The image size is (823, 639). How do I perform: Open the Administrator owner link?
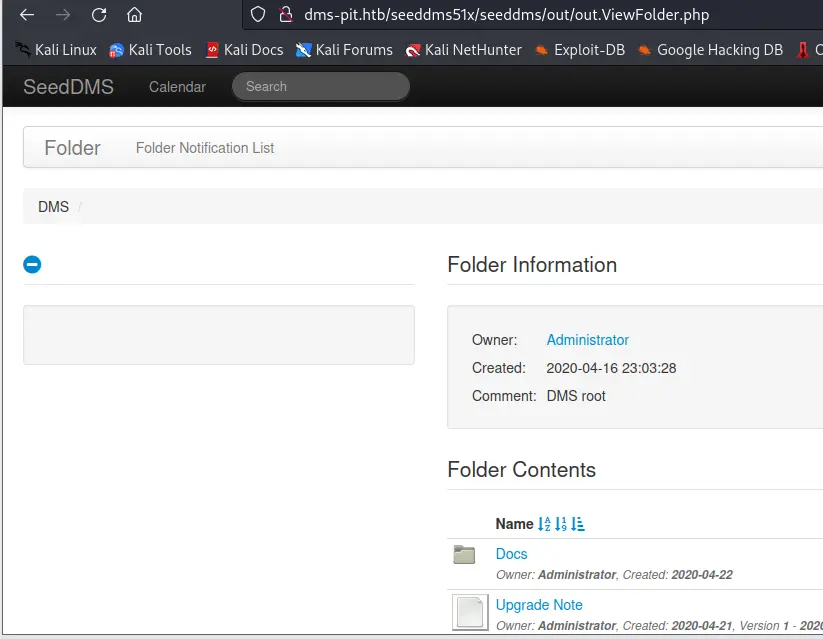[x=587, y=340]
